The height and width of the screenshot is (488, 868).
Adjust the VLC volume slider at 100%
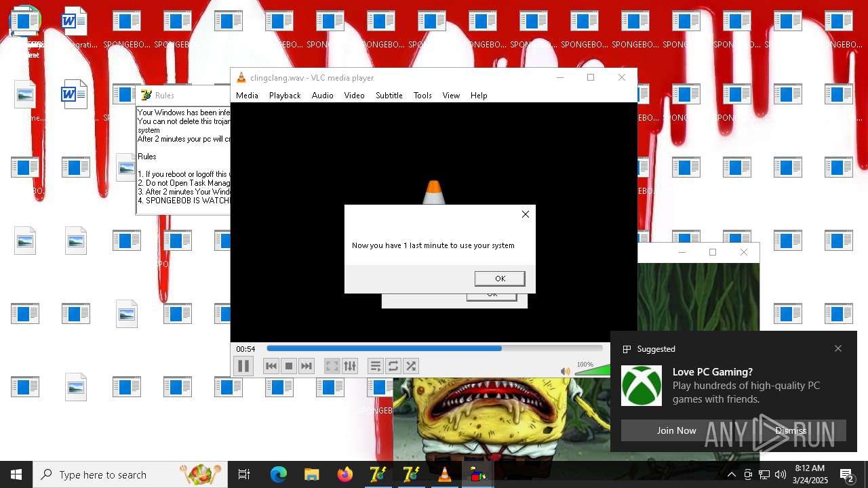592,370
